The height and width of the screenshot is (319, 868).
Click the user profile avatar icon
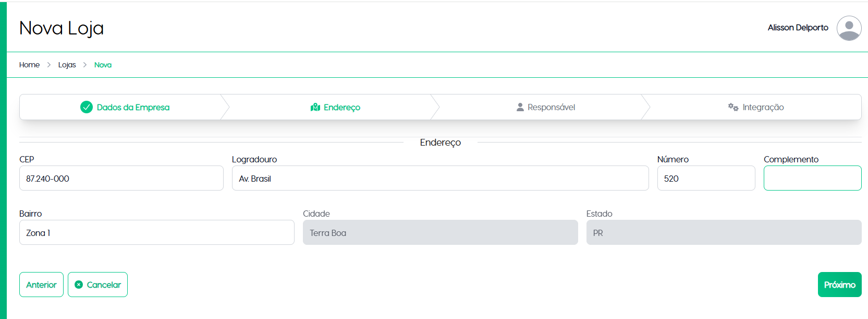[849, 28]
